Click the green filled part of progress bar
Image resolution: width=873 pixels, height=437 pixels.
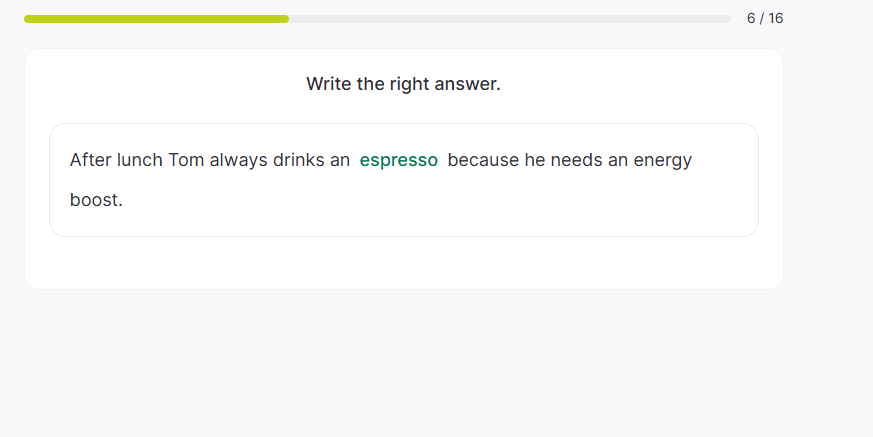tap(156, 19)
